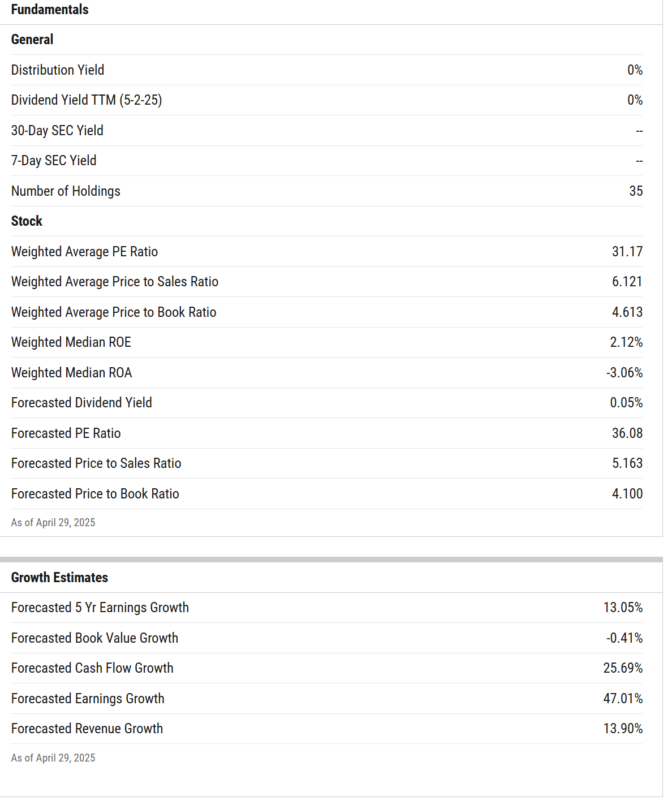Open Forecasted Price to Sales Ratio
This screenshot has height=800, width=672.
96,463
